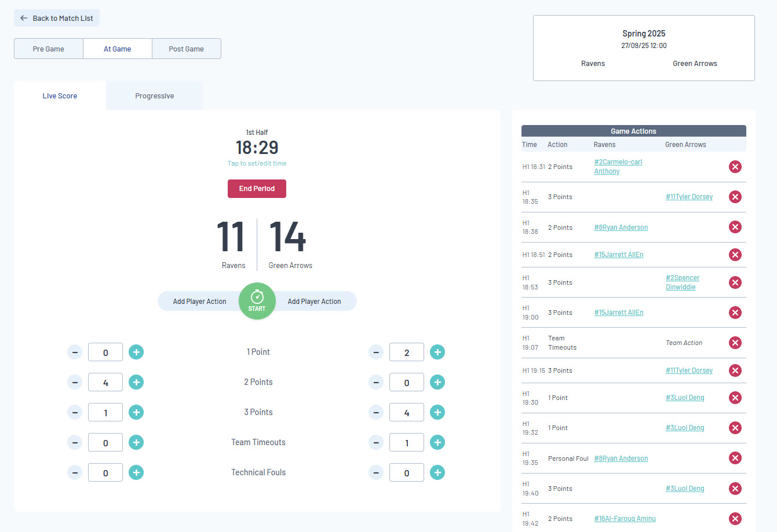777x532 pixels.
Task: Switch to the Progressive tab
Action: click(x=155, y=96)
